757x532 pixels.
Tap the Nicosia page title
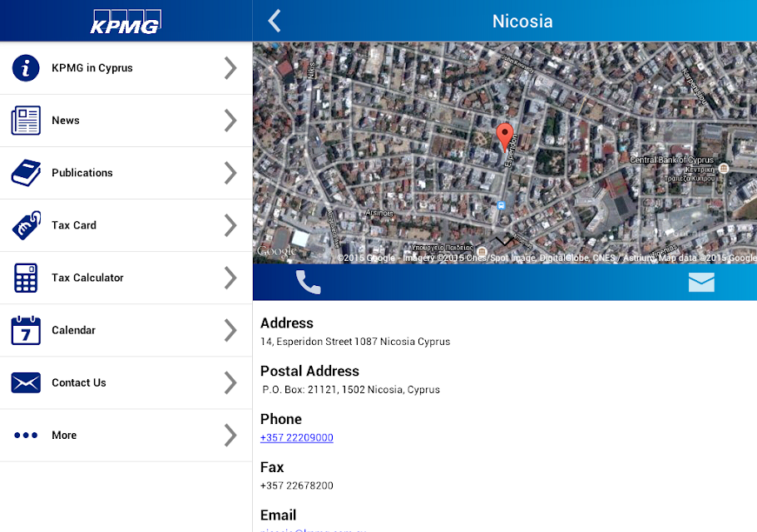point(522,22)
